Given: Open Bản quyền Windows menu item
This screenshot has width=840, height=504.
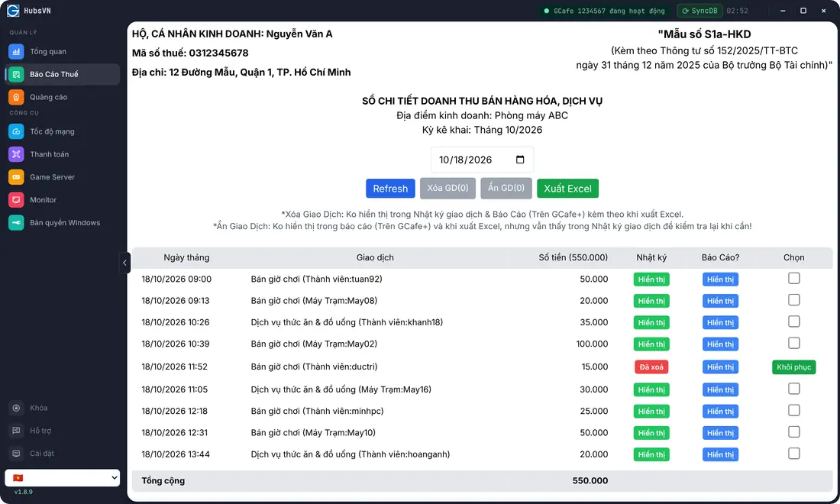Looking at the screenshot, I should click(63, 222).
